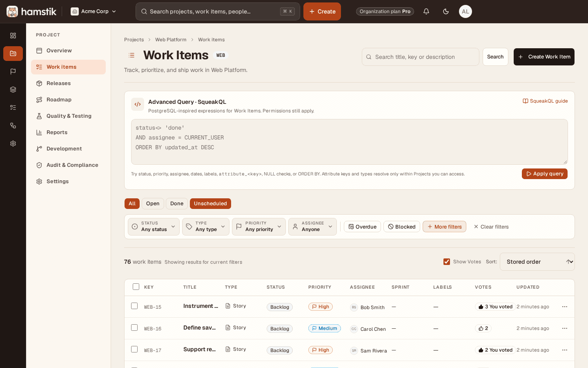This screenshot has width=588, height=368.
Task: Expand the Priority filter dropdown
Action: [259, 227]
